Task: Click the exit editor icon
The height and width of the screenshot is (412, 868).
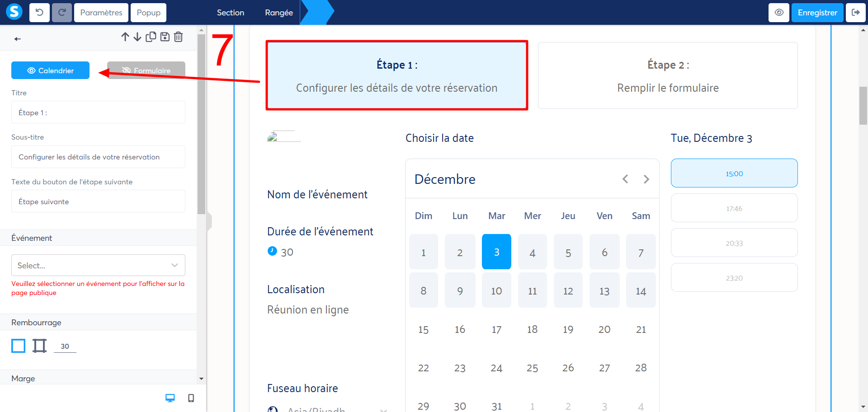Action: (855, 13)
